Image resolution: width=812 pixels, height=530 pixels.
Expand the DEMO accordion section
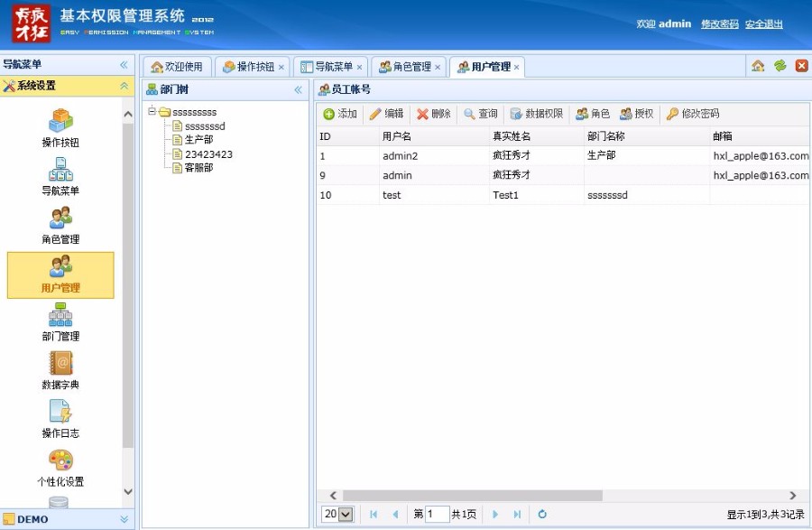(124, 519)
